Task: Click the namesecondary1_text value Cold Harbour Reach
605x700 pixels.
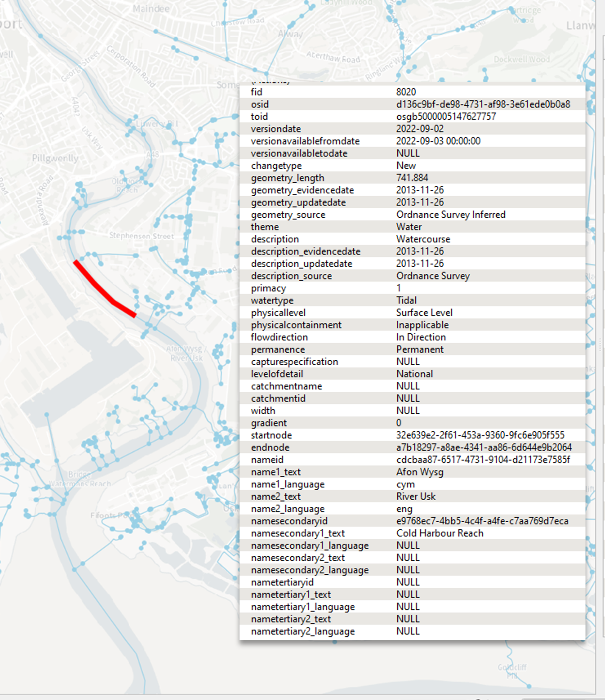Action: click(440, 533)
